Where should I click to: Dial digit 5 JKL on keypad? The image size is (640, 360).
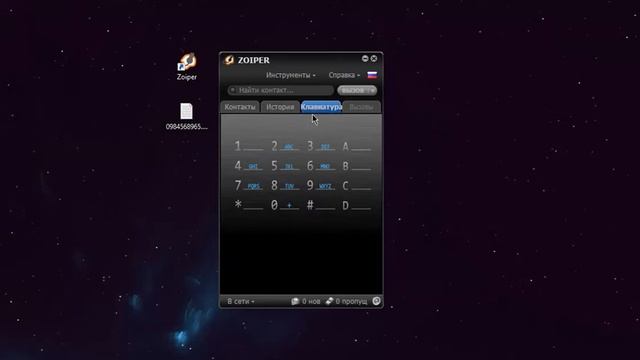(x=285, y=166)
